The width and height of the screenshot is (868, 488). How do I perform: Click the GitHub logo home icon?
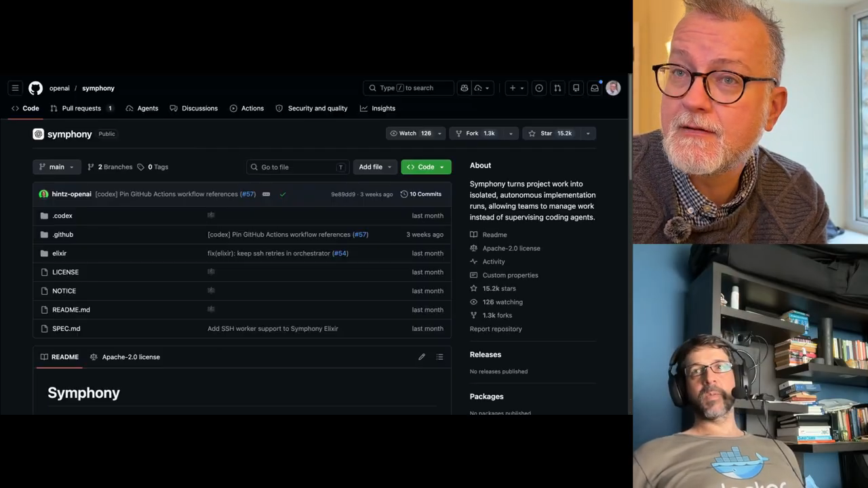[x=35, y=88]
